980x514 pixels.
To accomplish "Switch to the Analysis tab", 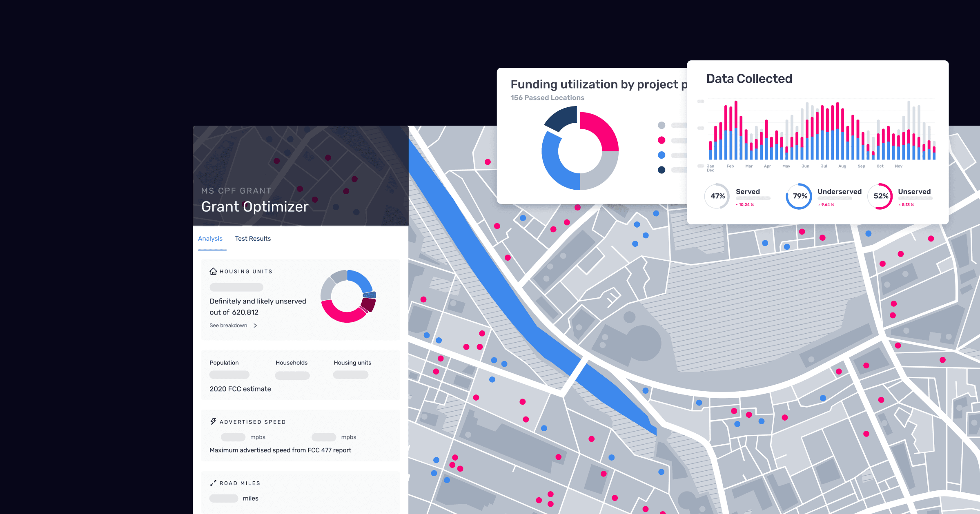I will (x=210, y=239).
